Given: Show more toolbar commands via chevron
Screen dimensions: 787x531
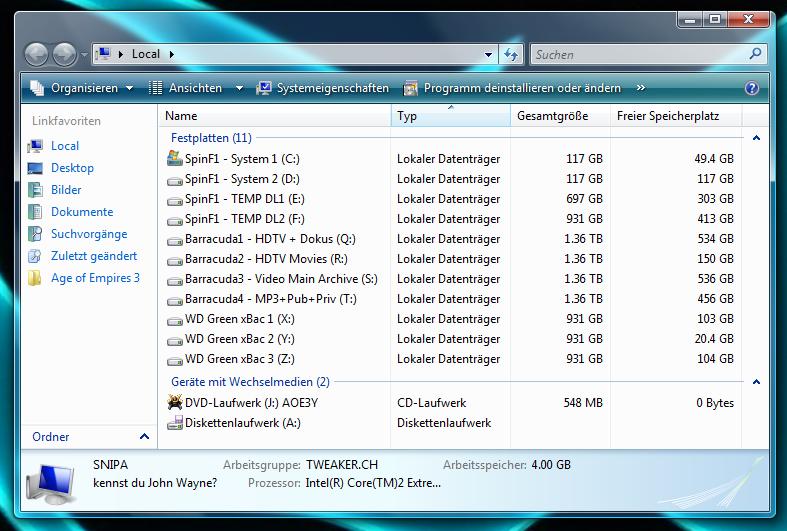Looking at the screenshot, I should click(x=641, y=88).
